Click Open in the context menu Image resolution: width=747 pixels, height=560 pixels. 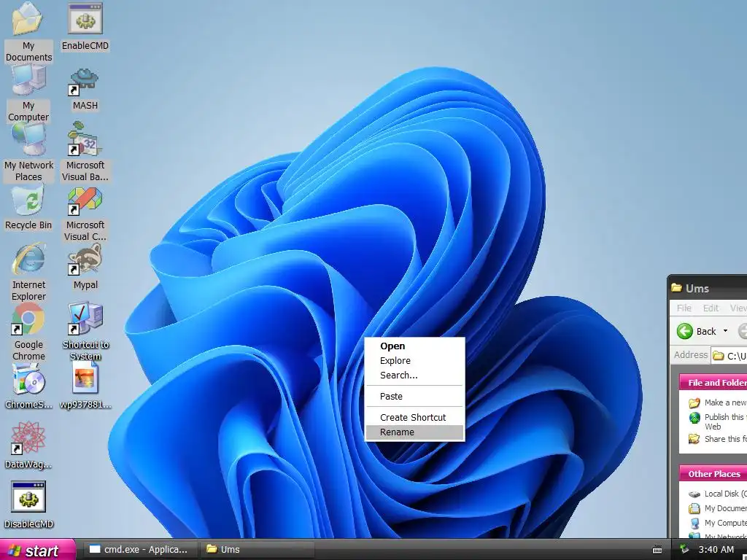click(x=414, y=346)
